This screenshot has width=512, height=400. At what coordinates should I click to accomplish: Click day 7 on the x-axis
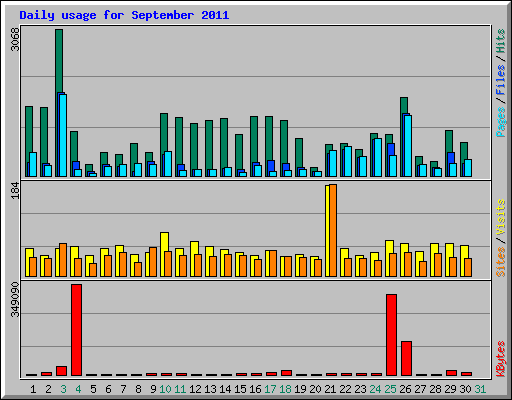pyautogui.click(x=123, y=389)
